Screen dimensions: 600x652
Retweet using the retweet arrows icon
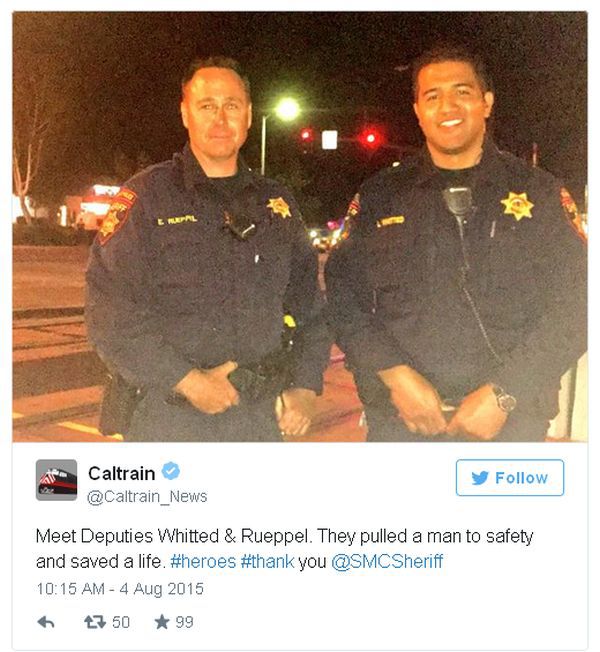pyautogui.click(x=95, y=622)
